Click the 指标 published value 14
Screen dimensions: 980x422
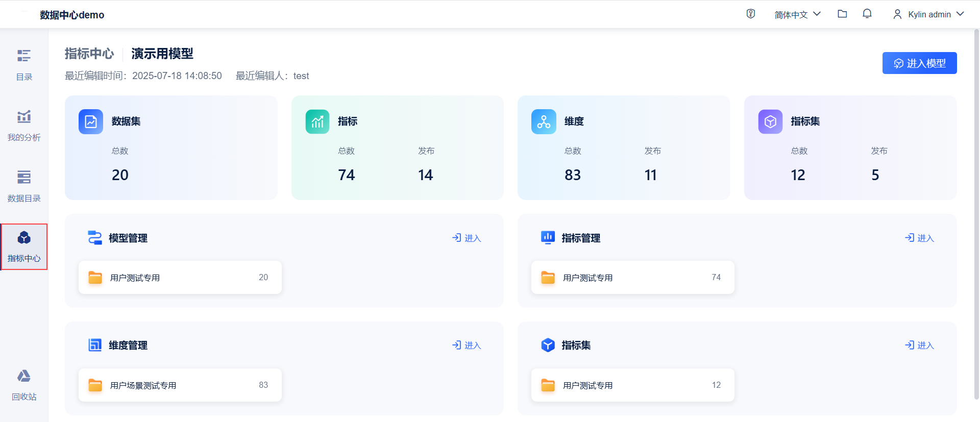tap(426, 175)
